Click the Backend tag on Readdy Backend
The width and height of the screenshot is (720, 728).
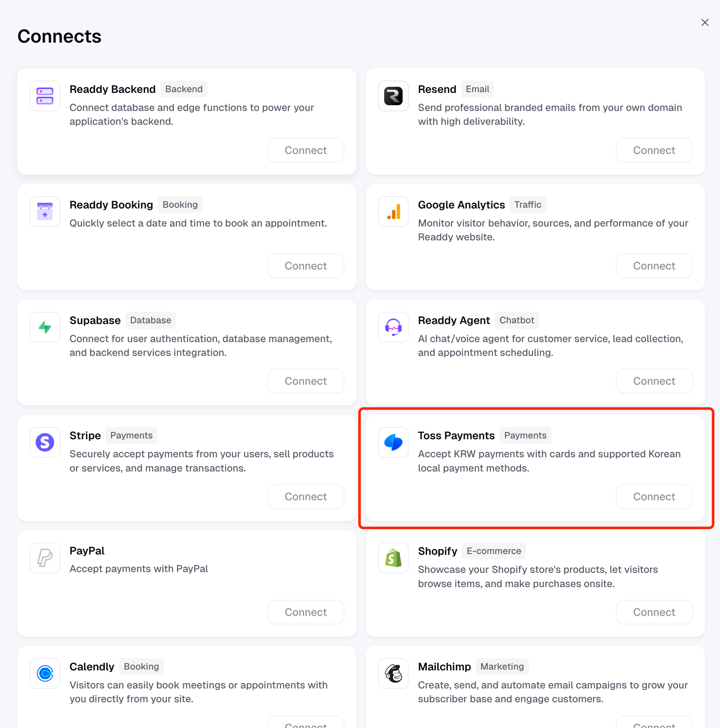point(184,89)
